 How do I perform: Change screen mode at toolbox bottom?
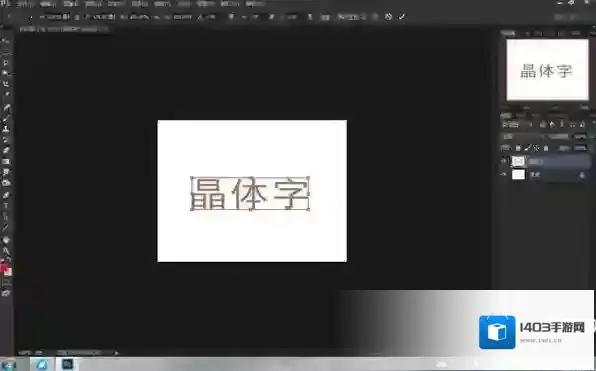coord(6,293)
